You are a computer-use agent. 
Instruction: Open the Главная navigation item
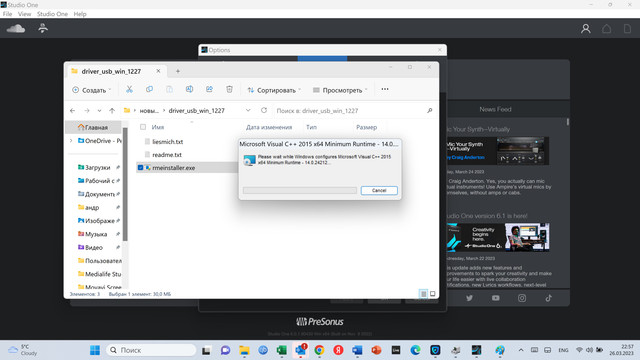[x=94, y=127]
